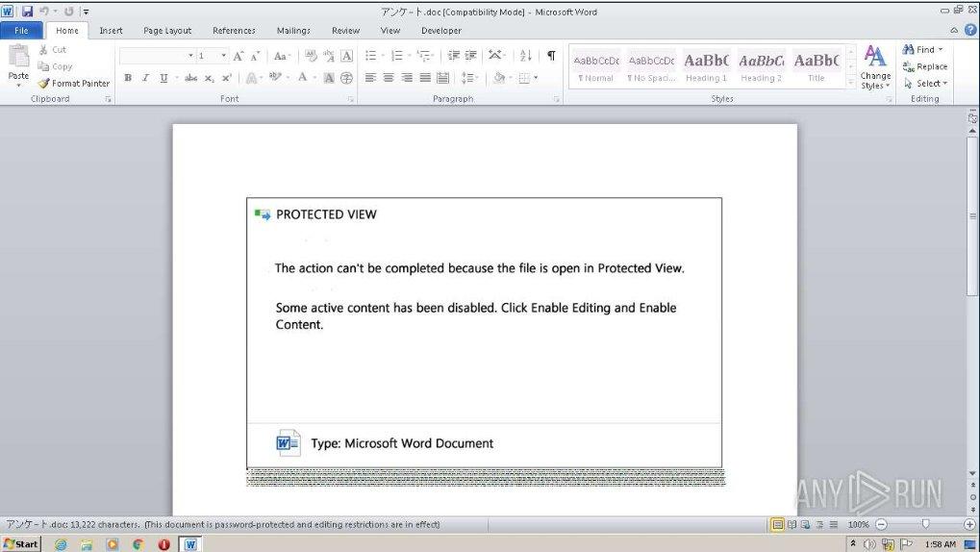Screen dimensions: 980x552
Task: Switch to the Page Layout tab
Action: pos(167,30)
